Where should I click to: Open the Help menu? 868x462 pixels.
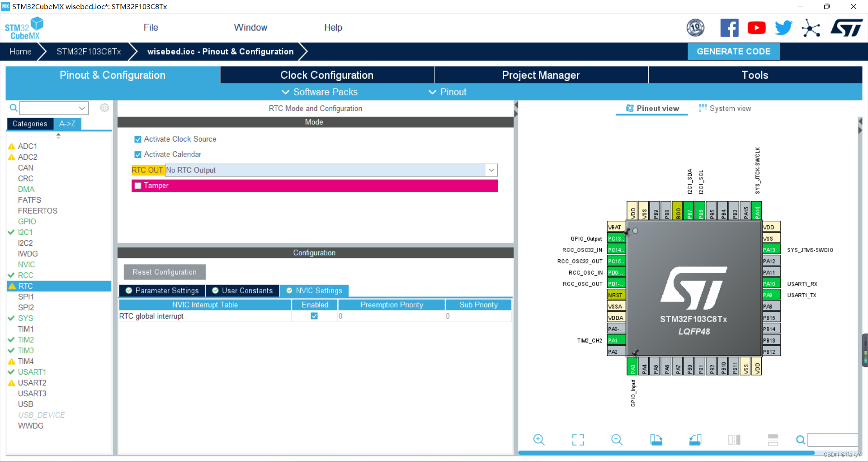[333, 28]
